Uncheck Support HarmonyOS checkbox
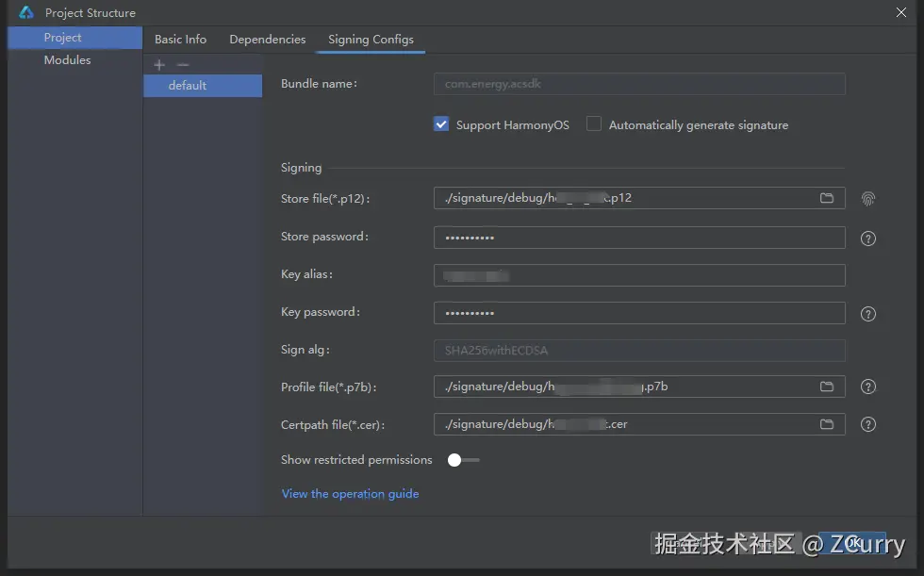 [441, 124]
